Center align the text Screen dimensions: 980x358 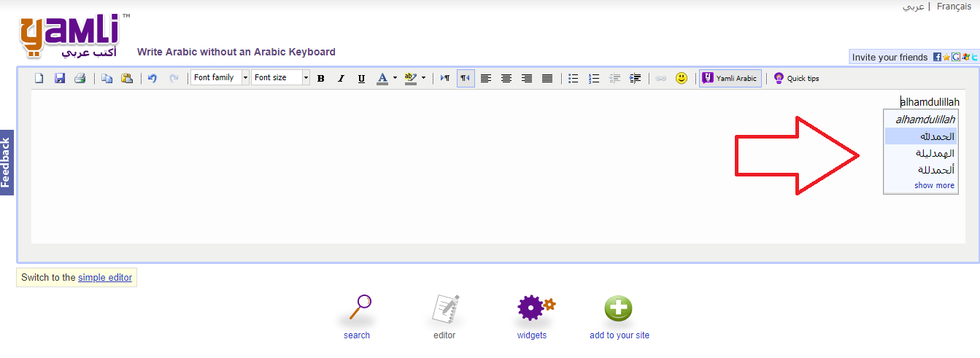[x=506, y=78]
